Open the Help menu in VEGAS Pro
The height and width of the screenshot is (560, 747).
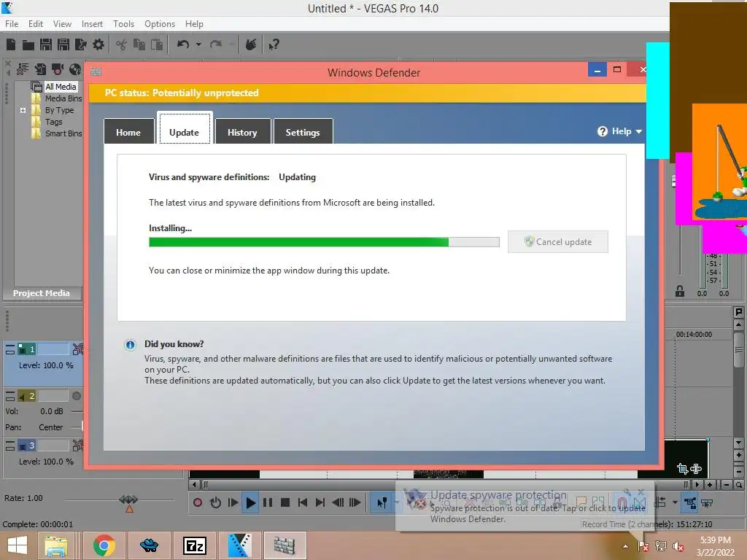point(194,24)
